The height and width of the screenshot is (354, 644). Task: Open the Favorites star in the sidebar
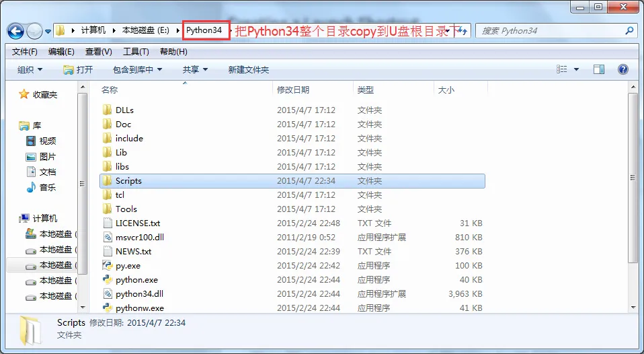[24, 95]
